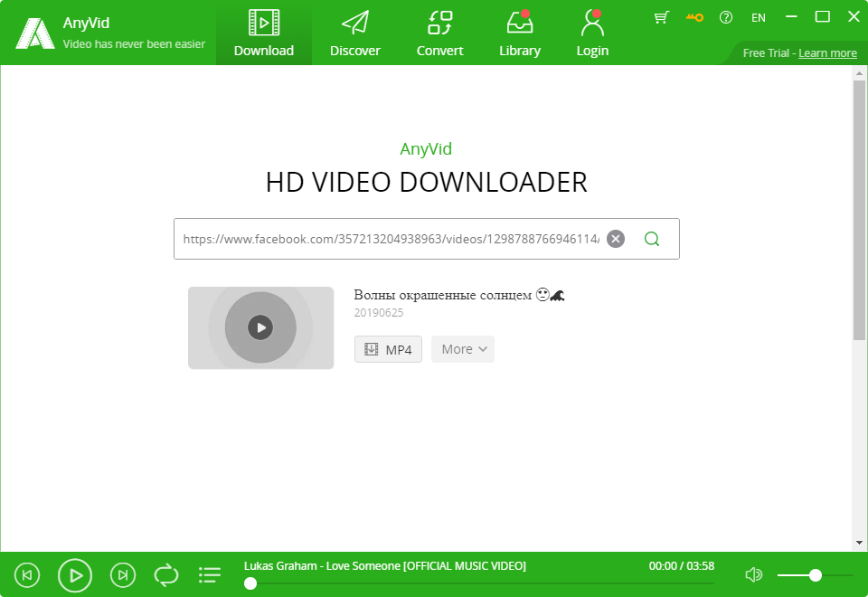Click the Lukas Graham track title
Screen dimensions: 868x597
click(385, 566)
